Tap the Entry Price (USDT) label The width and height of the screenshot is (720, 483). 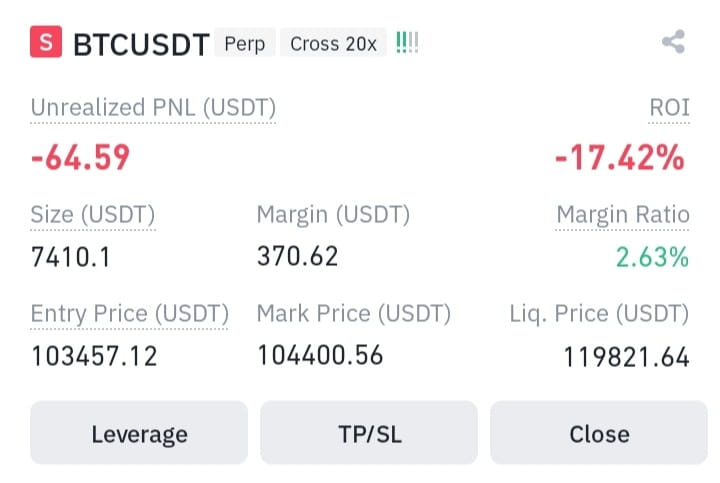coord(129,314)
